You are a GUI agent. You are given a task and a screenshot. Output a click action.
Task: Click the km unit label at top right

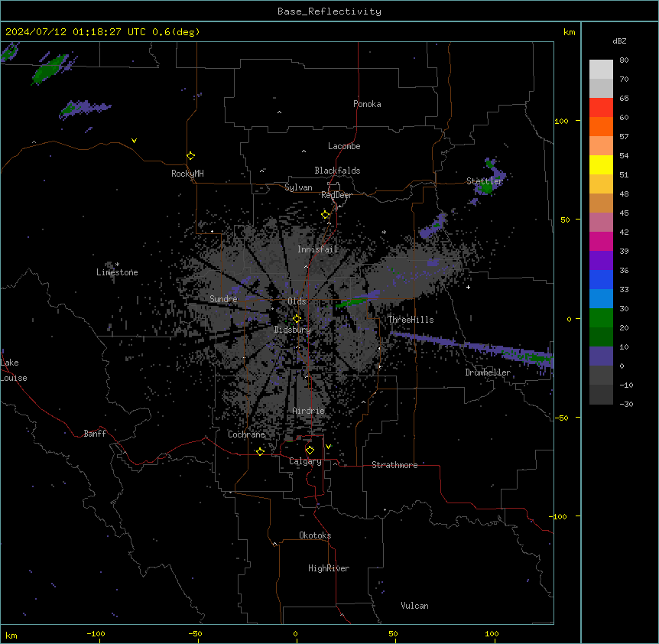click(569, 32)
